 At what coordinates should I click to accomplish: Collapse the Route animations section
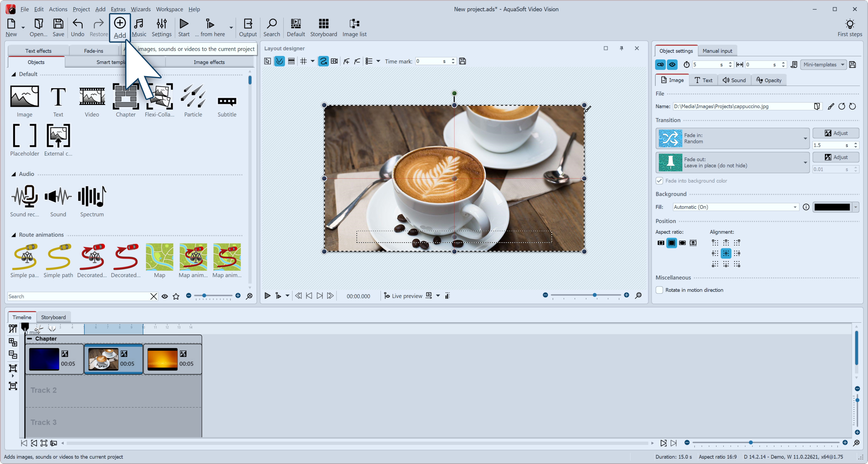pyautogui.click(x=14, y=235)
